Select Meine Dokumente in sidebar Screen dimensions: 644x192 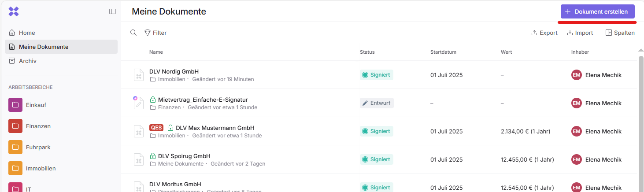(x=44, y=47)
